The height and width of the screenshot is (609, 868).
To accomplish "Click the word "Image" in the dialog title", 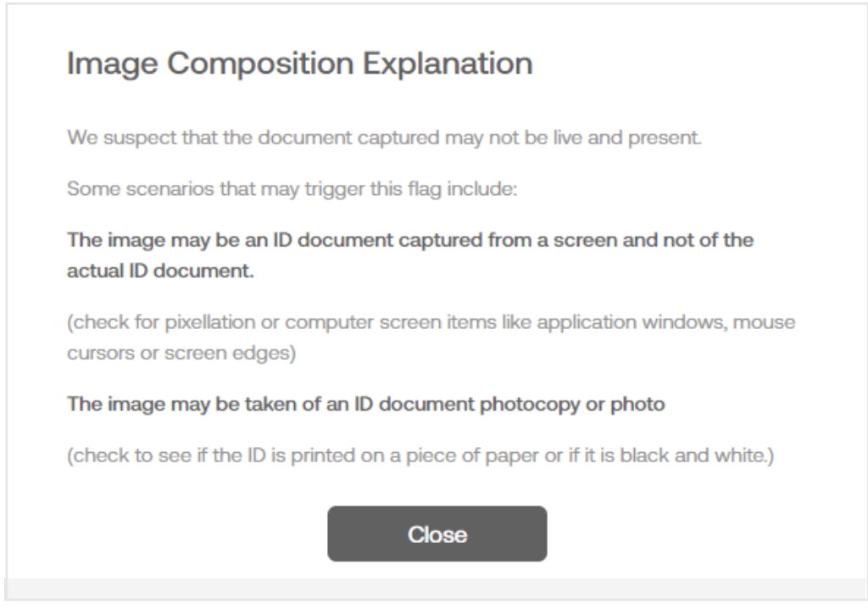I will pos(113,64).
